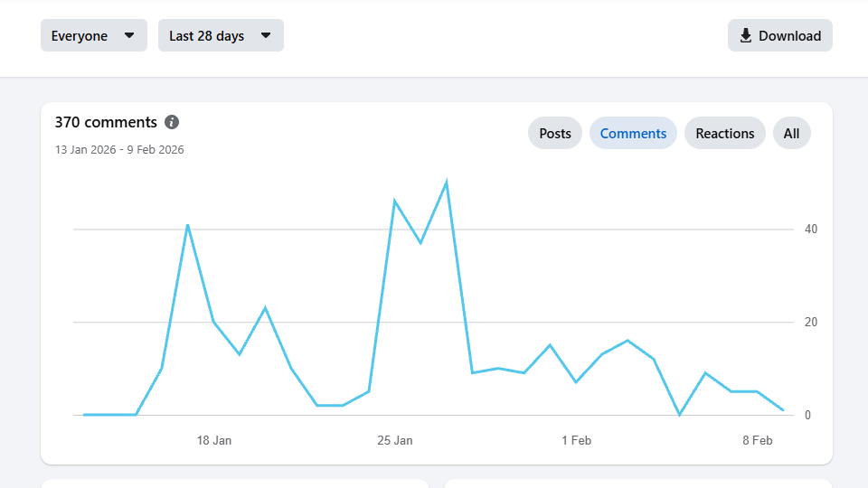Click the download arrow icon
The width and height of the screenshot is (868, 488).
pos(746,36)
